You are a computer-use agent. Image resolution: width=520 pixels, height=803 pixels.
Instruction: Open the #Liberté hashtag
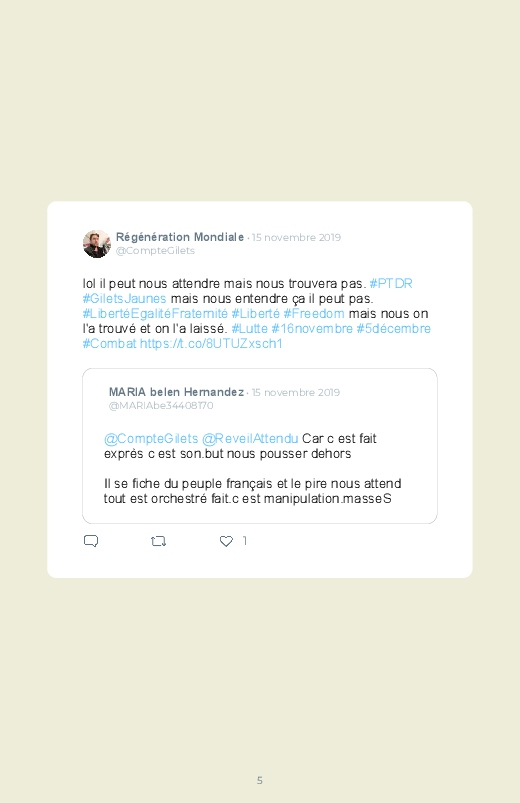(x=256, y=313)
